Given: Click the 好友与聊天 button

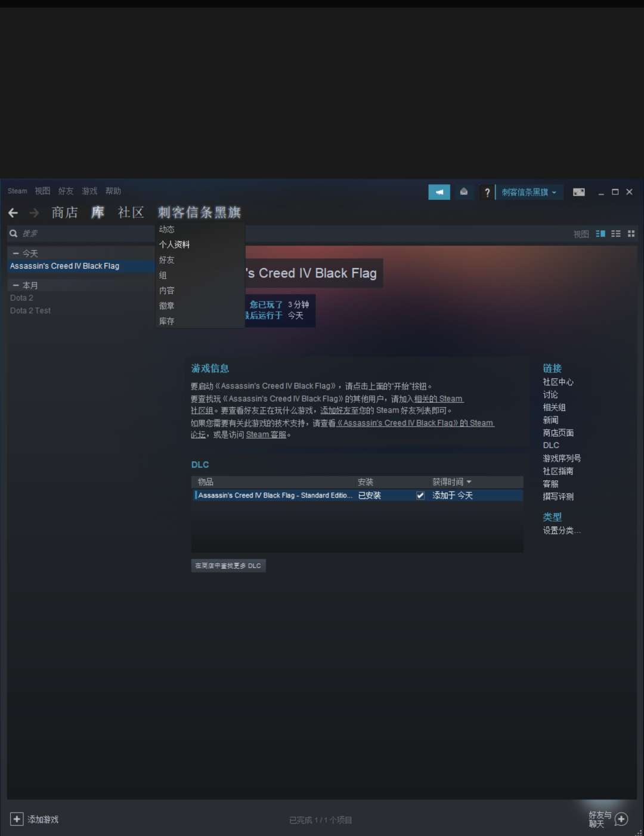Looking at the screenshot, I should tap(608, 819).
